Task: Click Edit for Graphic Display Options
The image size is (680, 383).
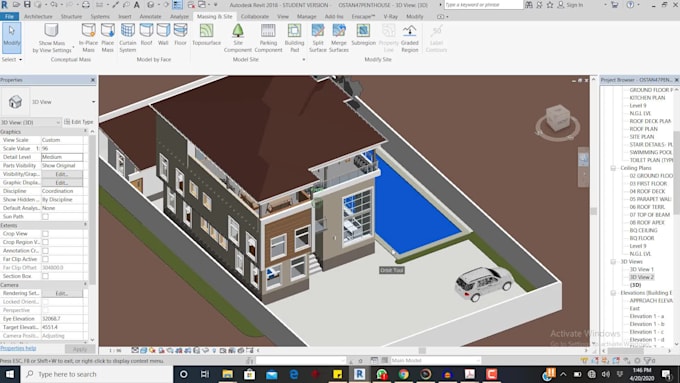Action: (62, 183)
